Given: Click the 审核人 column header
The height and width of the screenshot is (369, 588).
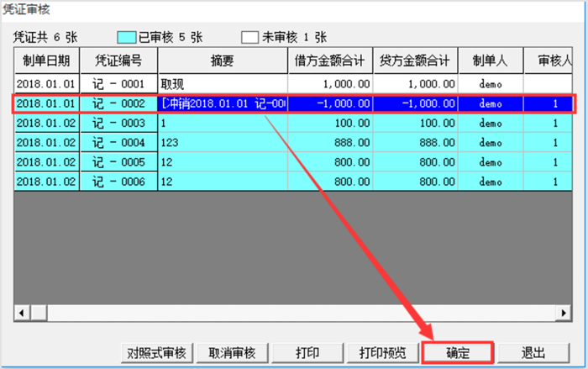Looking at the screenshot, I should tap(549, 61).
